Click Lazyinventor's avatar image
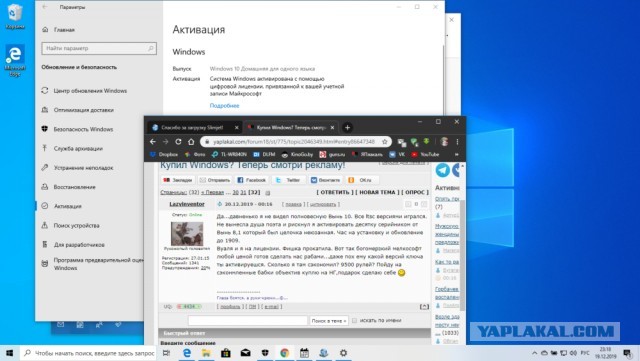640x361 pixels. click(187, 233)
